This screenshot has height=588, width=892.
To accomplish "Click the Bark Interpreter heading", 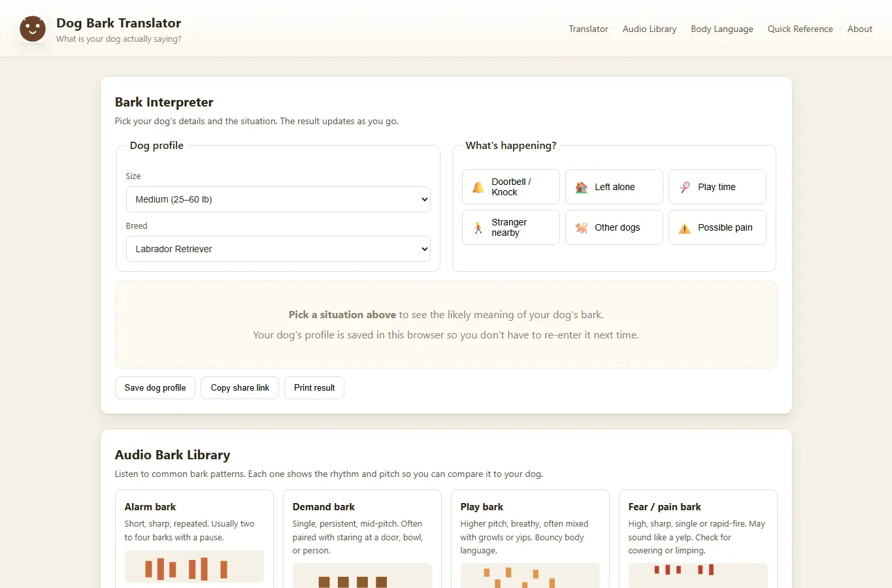I will pyautogui.click(x=164, y=102).
